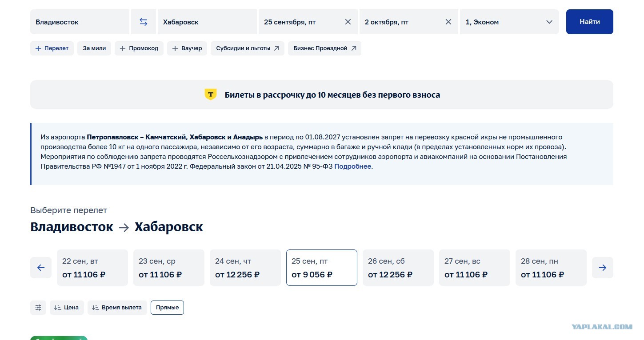This screenshot has width=644, height=340.
Task: Clear the 2 октября return date
Action: tap(448, 22)
